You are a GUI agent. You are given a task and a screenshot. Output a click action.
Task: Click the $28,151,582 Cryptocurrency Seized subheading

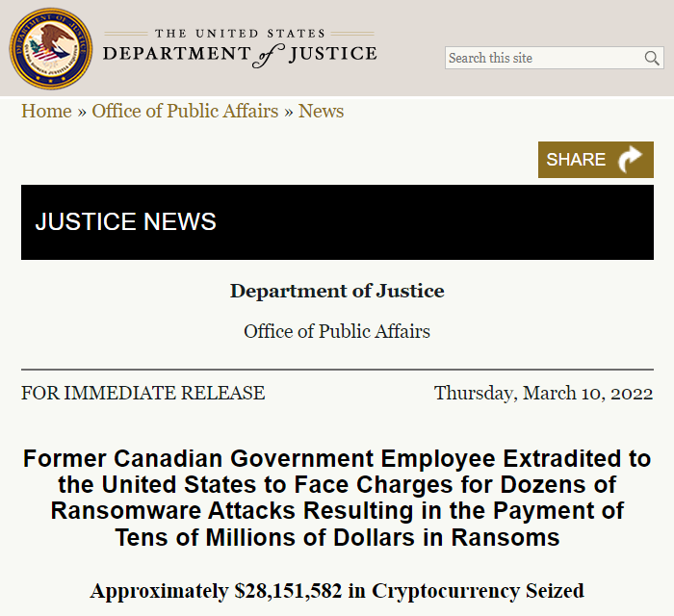[x=337, y=590]
